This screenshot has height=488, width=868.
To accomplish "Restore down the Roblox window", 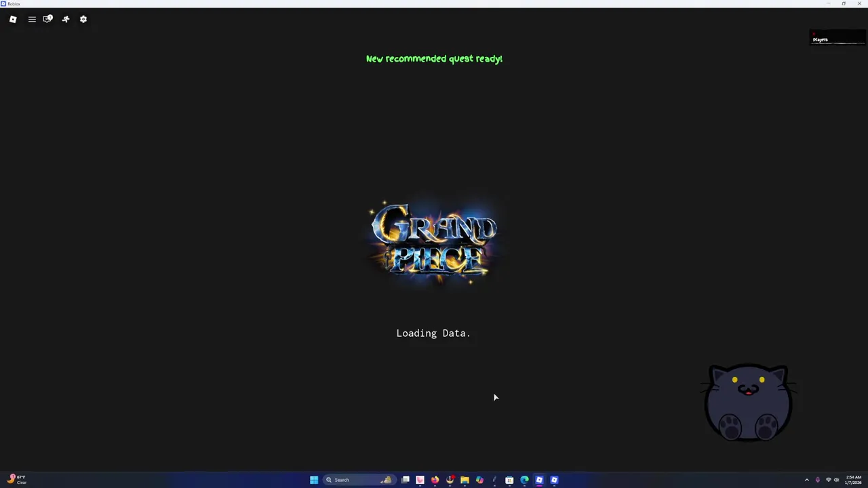I will (844, 3).
